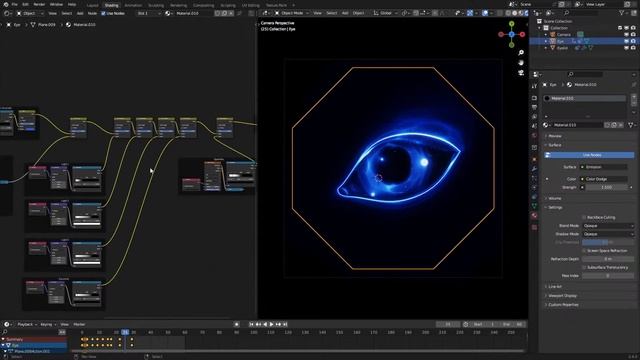
Task: Open the Shadow Mode dropdown
Action: (608, 234)
